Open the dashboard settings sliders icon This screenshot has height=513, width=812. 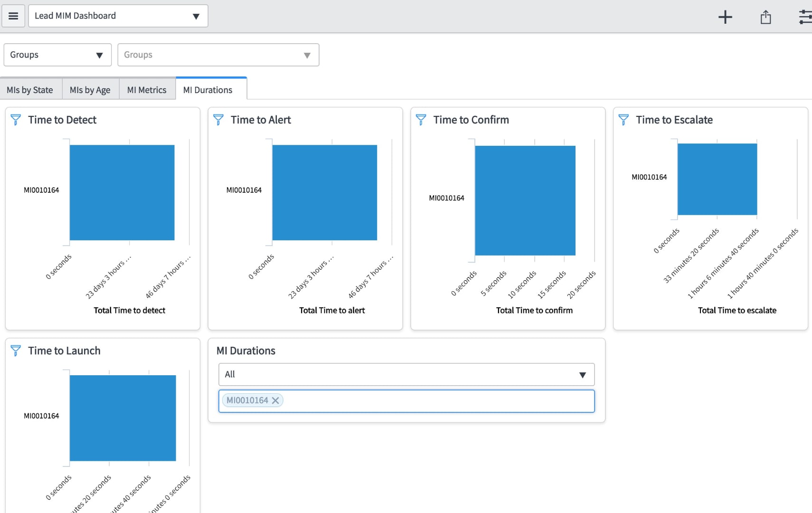pos(806,17)
